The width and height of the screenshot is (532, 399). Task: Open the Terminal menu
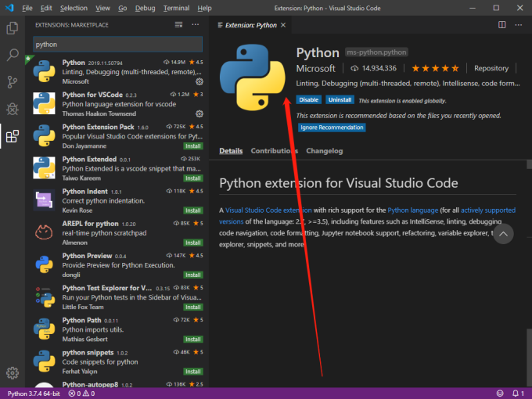tap(176, 8)
